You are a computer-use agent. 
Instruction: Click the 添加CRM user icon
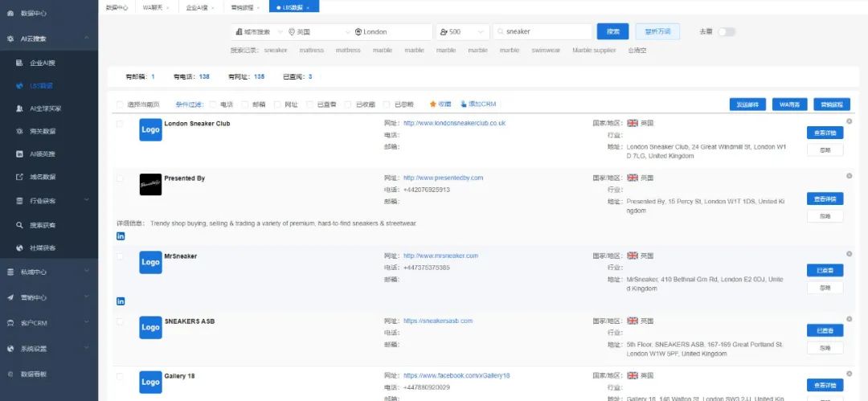[464, 104]
